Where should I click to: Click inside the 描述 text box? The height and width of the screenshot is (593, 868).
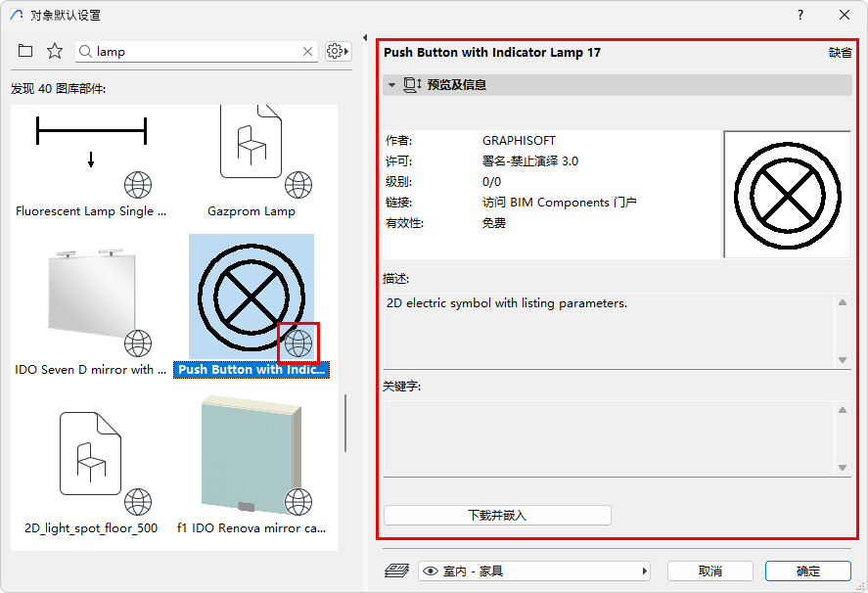609,331
